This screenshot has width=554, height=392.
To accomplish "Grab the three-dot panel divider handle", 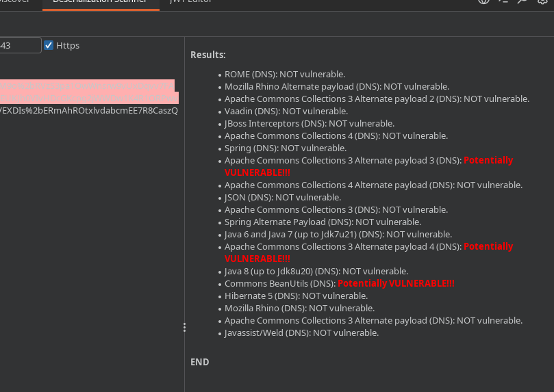I will [x=184, y=328].
